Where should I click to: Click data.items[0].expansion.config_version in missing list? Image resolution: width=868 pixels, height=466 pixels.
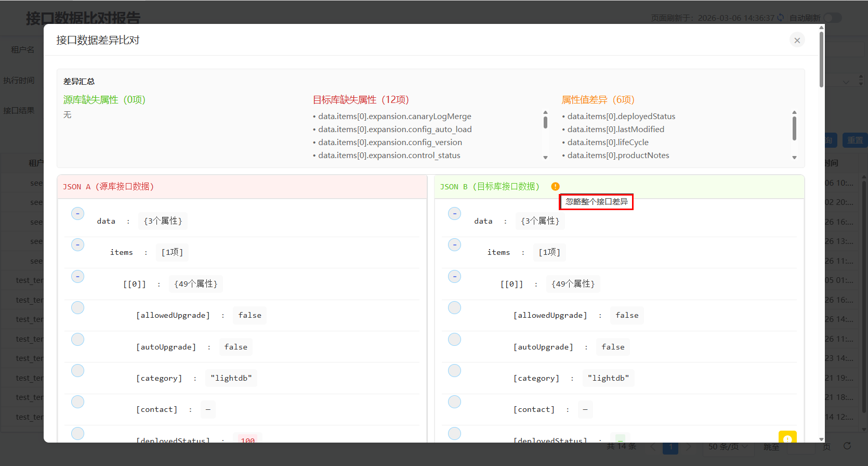390,143
